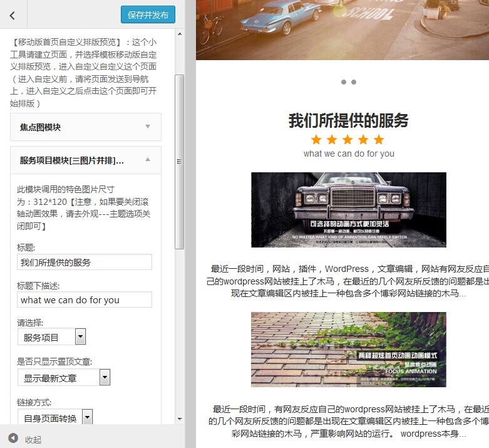Click the brick wall animation thumbnail
Screen dimensions: 489x448
[348, 350]
